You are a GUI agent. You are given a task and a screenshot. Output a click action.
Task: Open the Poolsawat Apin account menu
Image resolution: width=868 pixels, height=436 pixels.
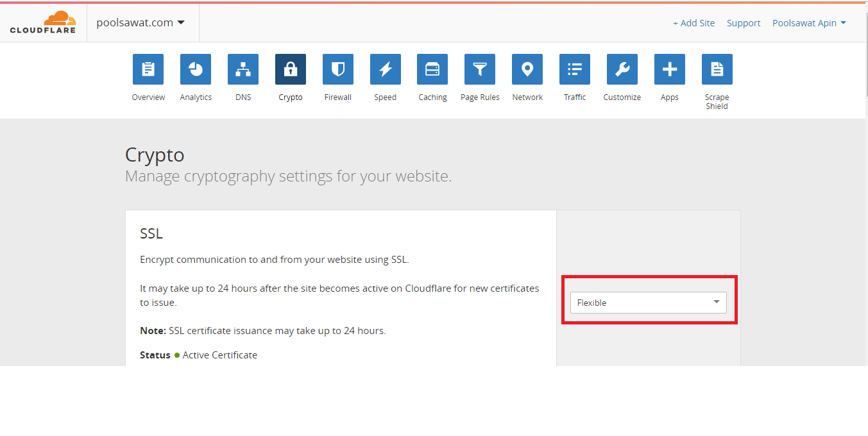[x=809, y=23]
